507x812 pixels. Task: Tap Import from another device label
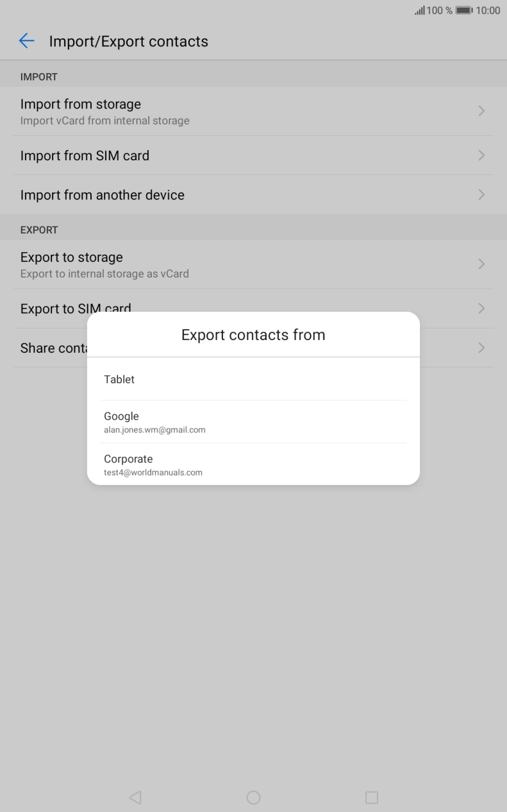(103, 195)
